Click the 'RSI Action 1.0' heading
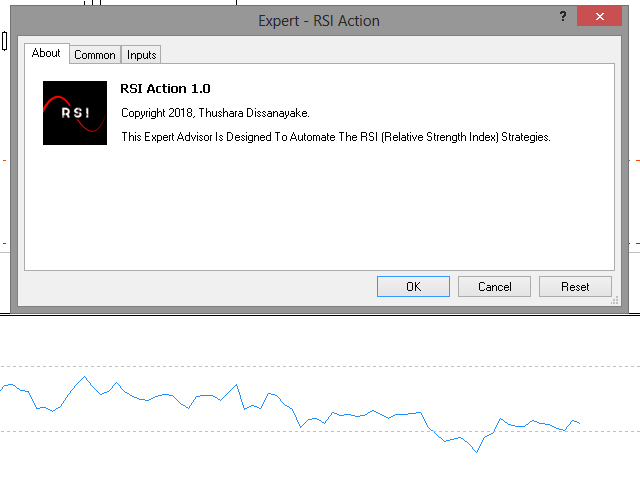The image size is (640, 480). 165,89
